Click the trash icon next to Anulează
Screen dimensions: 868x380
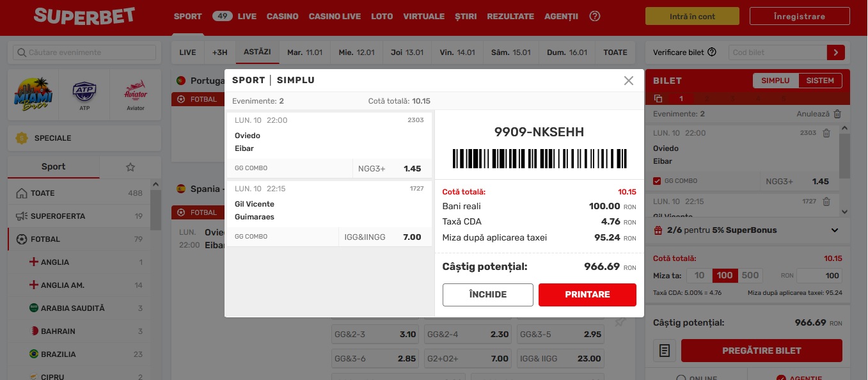(x=837, y=114)
